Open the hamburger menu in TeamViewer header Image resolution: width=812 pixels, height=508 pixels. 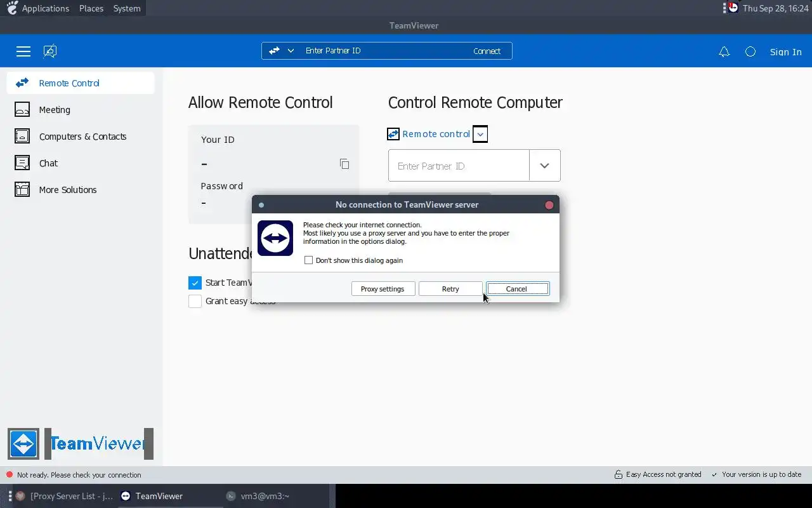(x=23, y=51)
